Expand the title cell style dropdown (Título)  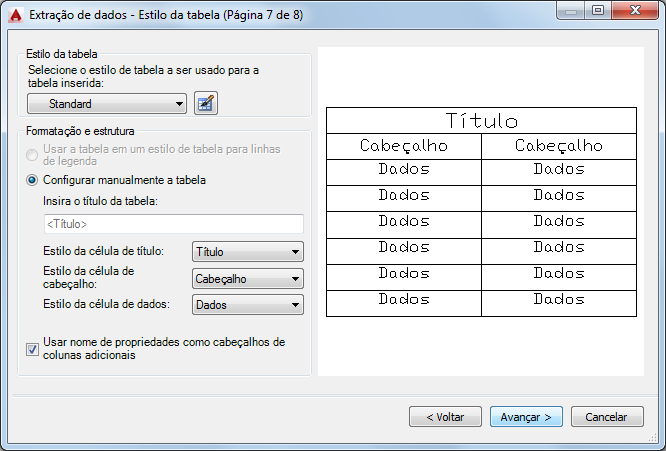click(246, 252)
